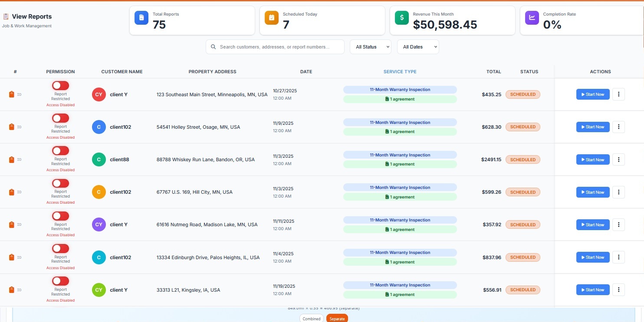Viewport: 644px width, 322px height.
Task: Switch permission toggle for Palos Heights row
Action: pyautogui.click(x=60, y=248)
